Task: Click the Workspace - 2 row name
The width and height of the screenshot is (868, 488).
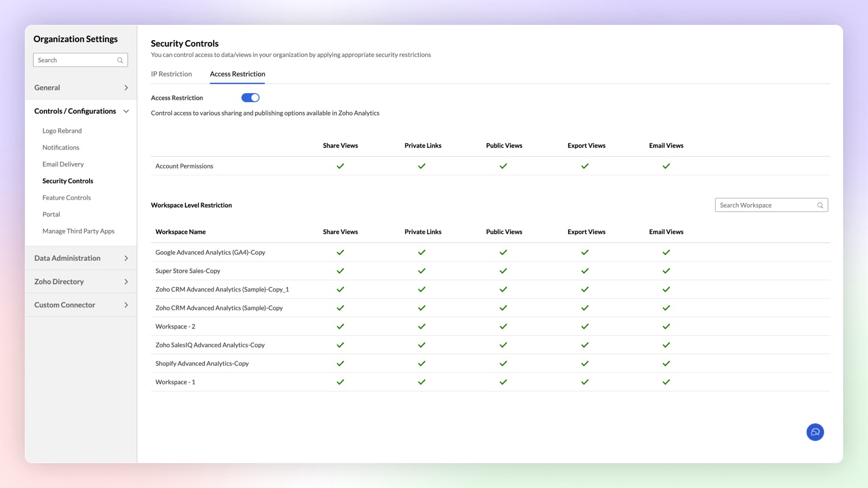Action: pyautogui.click(x=175, y=326)
